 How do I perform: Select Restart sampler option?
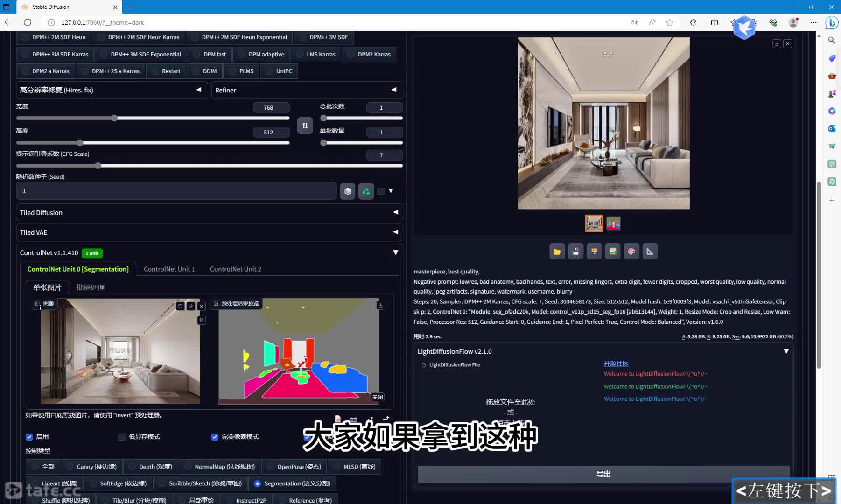[166, 71]
